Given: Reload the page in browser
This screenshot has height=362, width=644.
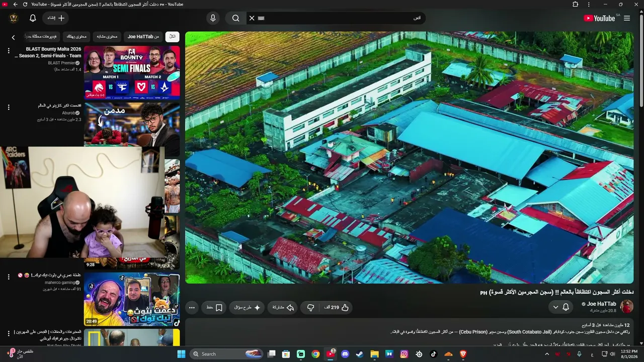Looking at the screenshot, I should (25, 4).
